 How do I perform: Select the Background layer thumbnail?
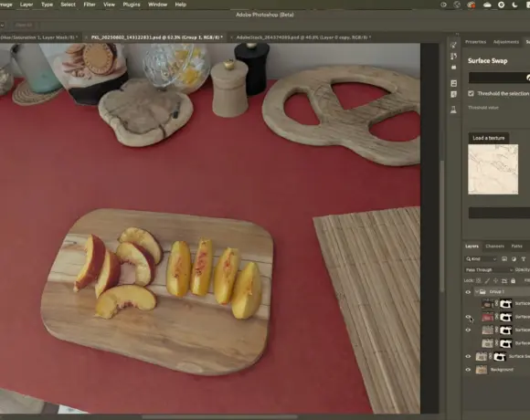coord(482,370)
